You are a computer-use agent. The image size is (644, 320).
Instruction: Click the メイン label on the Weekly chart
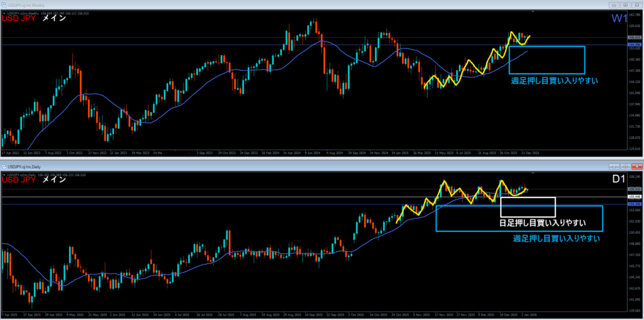[x=54, y=18]
